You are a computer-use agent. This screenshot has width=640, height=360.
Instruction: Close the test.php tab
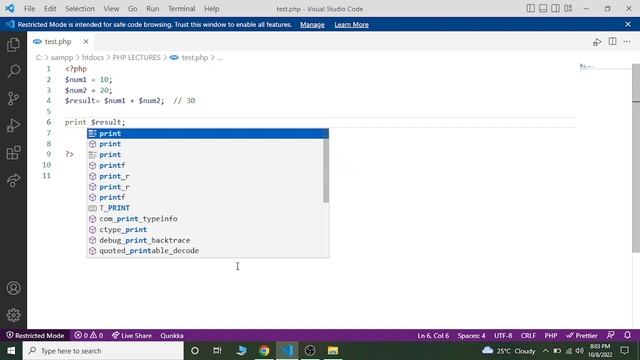(x=86, y=42)
